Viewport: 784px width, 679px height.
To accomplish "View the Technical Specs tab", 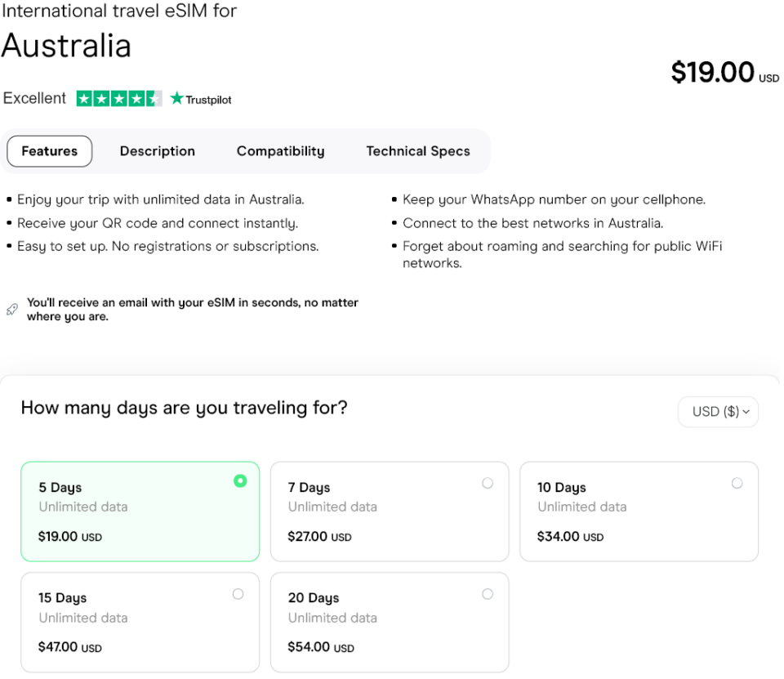I will tap(418, 151).
